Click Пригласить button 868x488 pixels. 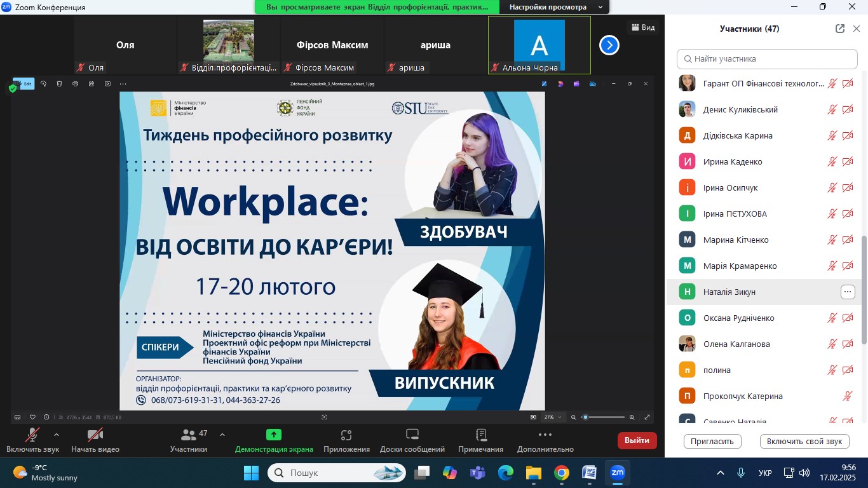click(712, 441)
